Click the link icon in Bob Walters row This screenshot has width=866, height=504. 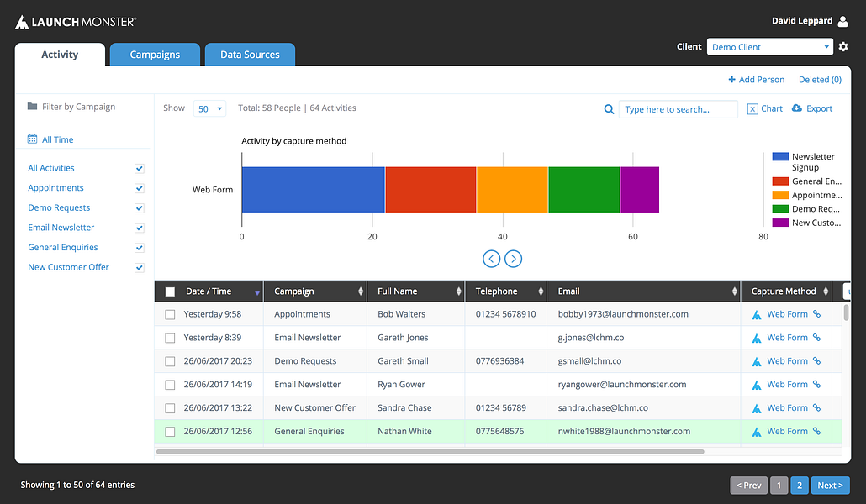click(817, 314)
